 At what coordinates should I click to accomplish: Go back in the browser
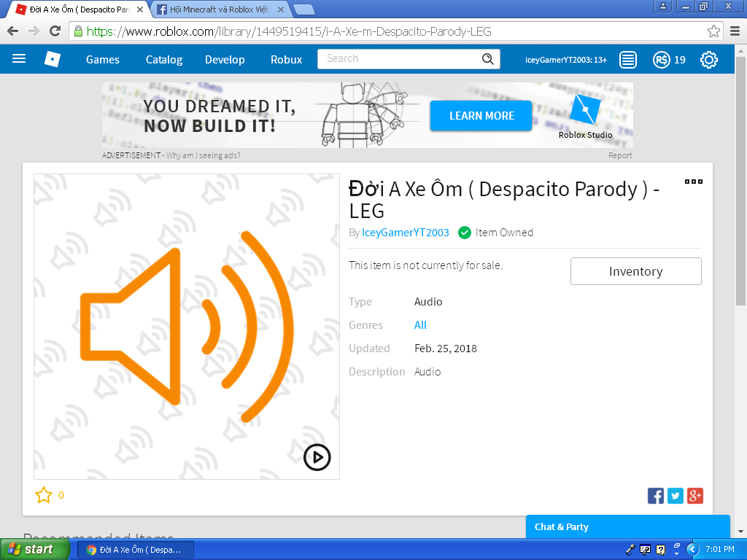13,31
